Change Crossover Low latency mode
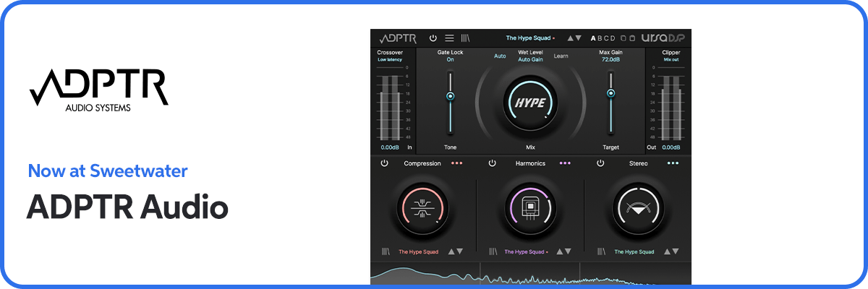The width and height of the screenshot is (868, 289). [390, 59]
